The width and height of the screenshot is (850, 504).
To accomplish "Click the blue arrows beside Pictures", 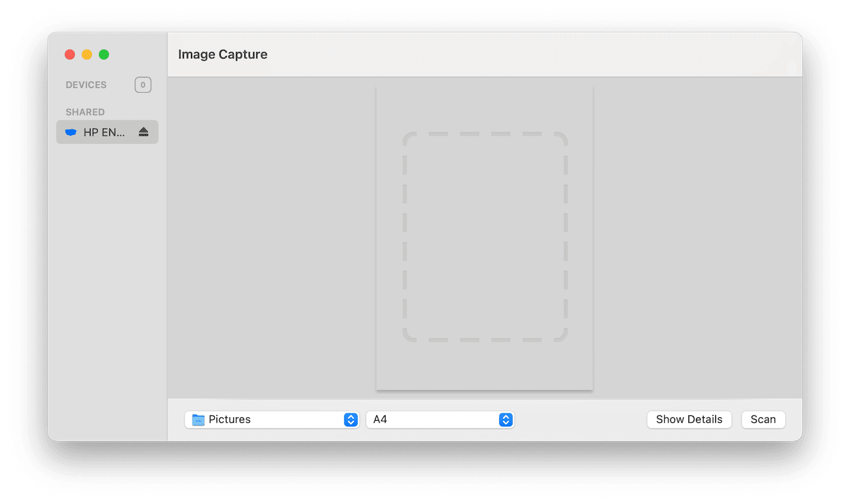I will point(351,420).
